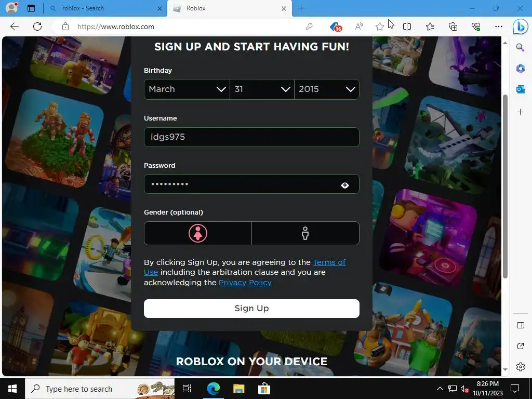Expand the birthday day dropdown showing 31
Viewport: 532px width, 399px height.
[262, 89]
